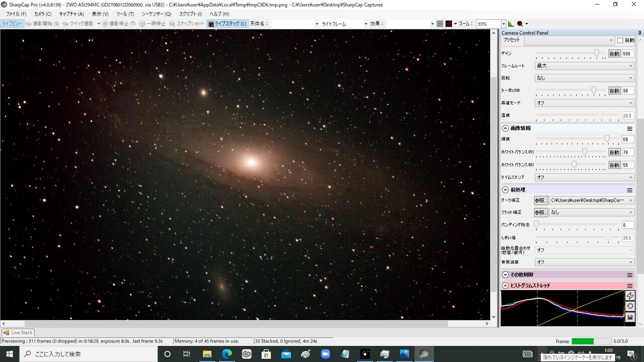The image size is (644, 362).
Task: Open the スクリプト (I) menu
Action: coord(191,14)
